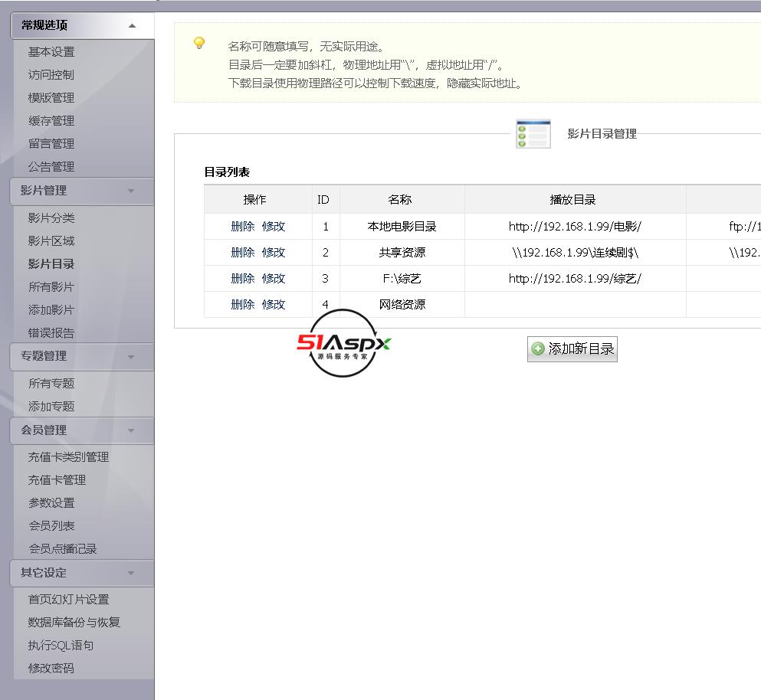Click the 目录列表 heading
761x700 pixels.
[x=227, y=172]
